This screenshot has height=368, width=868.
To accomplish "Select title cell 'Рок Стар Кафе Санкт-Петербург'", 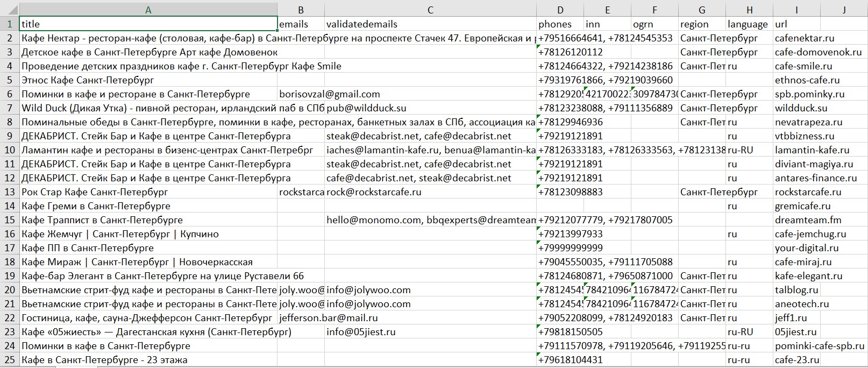I will point(148,192).
